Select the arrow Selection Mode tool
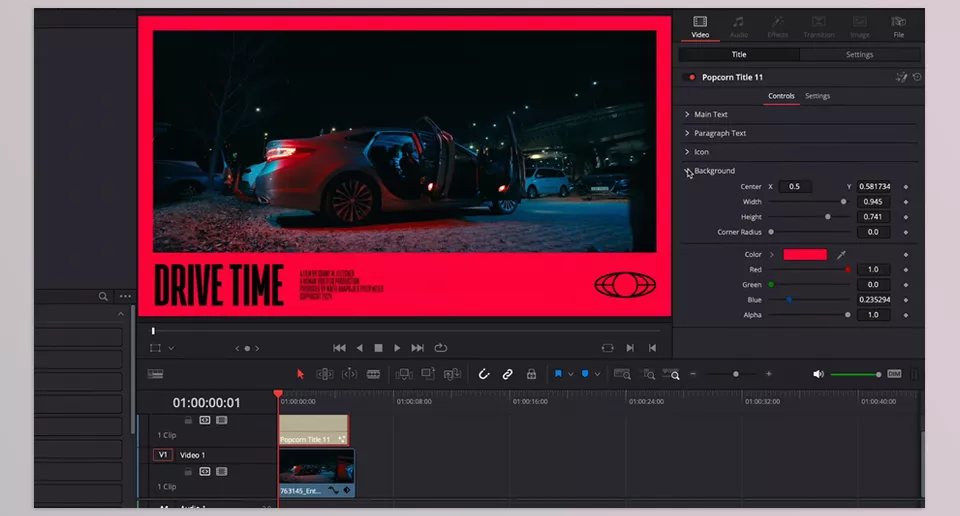This screenshot has height=516, width=960. [300, 374]
